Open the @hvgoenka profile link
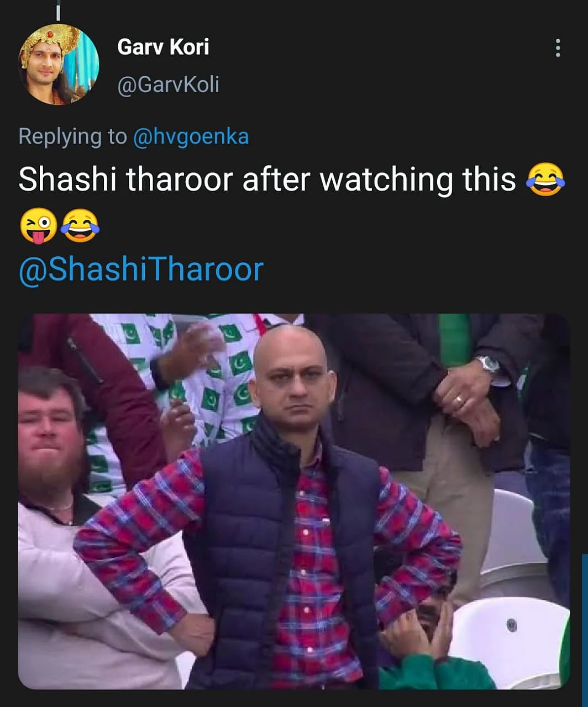This screenshot has height=707, width=588. point(191,136)
